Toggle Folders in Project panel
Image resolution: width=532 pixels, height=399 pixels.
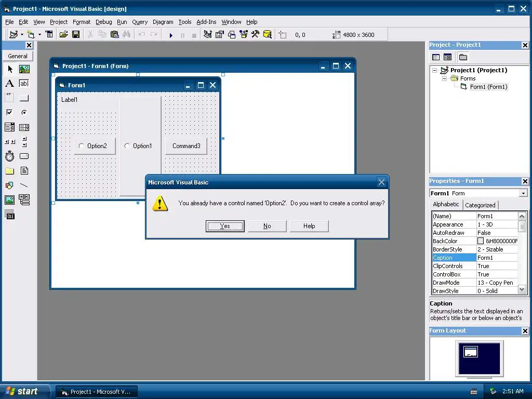463,57
